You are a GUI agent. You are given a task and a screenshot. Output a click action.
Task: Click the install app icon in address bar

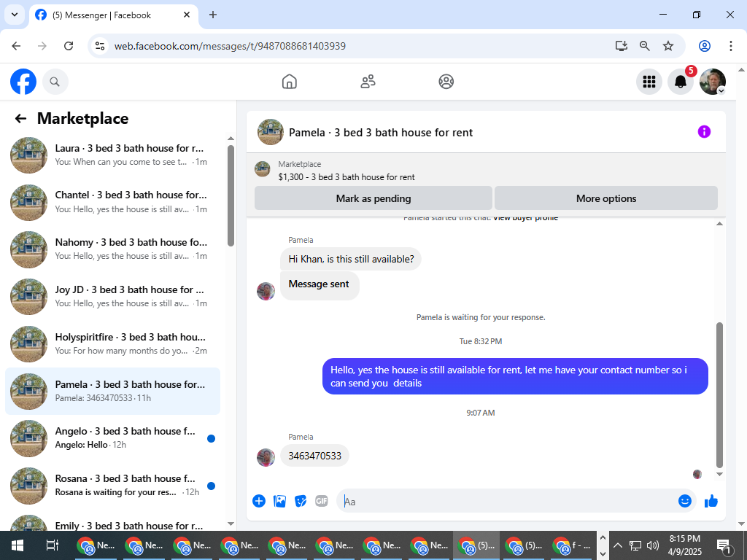pyautogui.click(x=622, y=46)
